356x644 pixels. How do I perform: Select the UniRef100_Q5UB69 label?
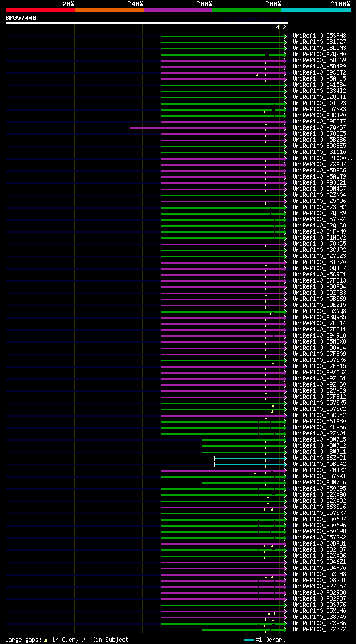[x=319, y=61]
